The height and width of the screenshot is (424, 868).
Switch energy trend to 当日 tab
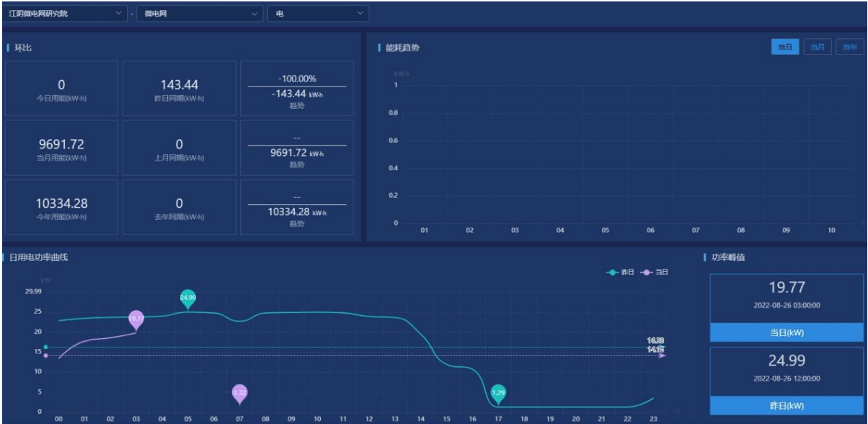(785, 47)
